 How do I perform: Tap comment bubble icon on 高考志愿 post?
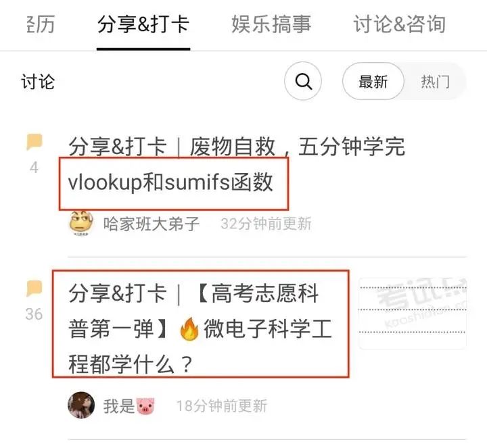coord(34,289)
